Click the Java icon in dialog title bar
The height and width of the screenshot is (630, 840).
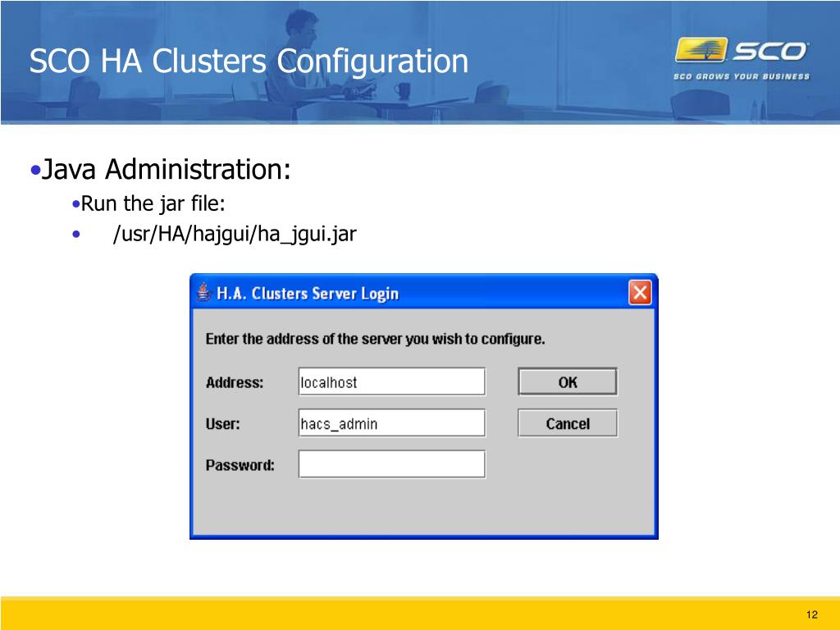pos(204,293)
